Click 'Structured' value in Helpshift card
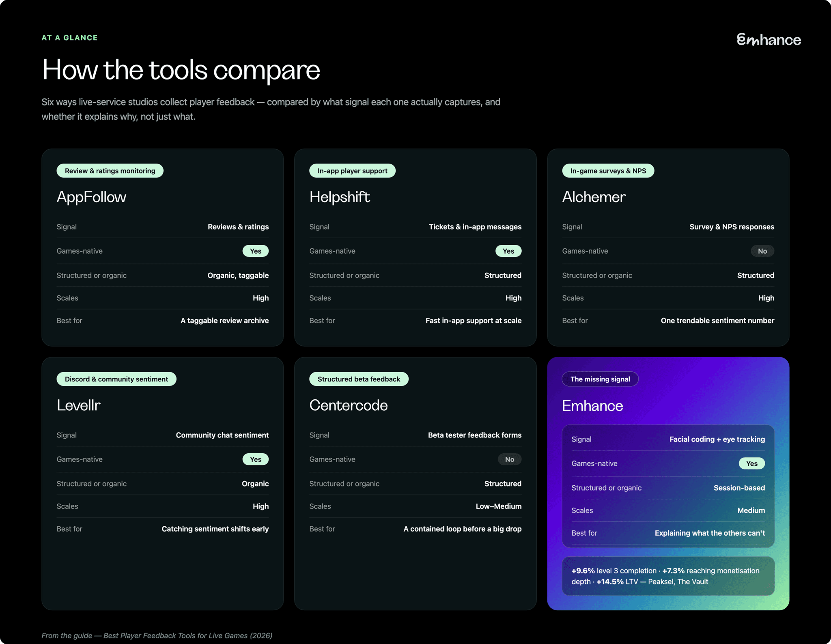 503,275
